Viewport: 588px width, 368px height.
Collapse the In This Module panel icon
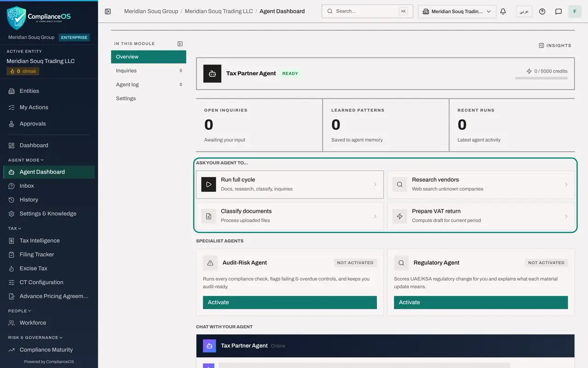[180, 44]
